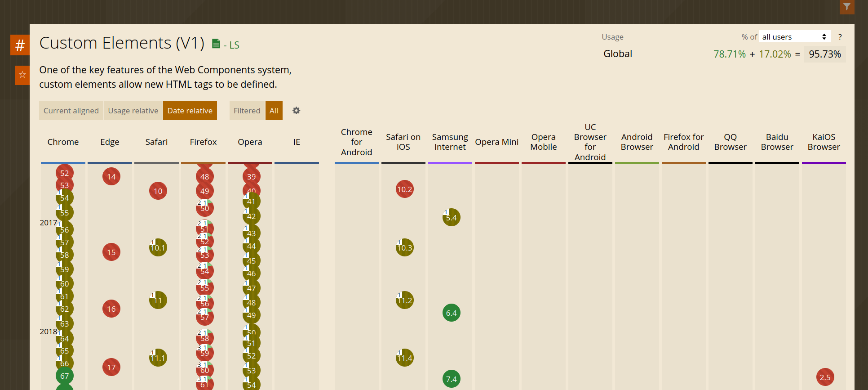Select Safari on iOS 10.3 bubble
868x390 pixels.
(x=405, y=248)
